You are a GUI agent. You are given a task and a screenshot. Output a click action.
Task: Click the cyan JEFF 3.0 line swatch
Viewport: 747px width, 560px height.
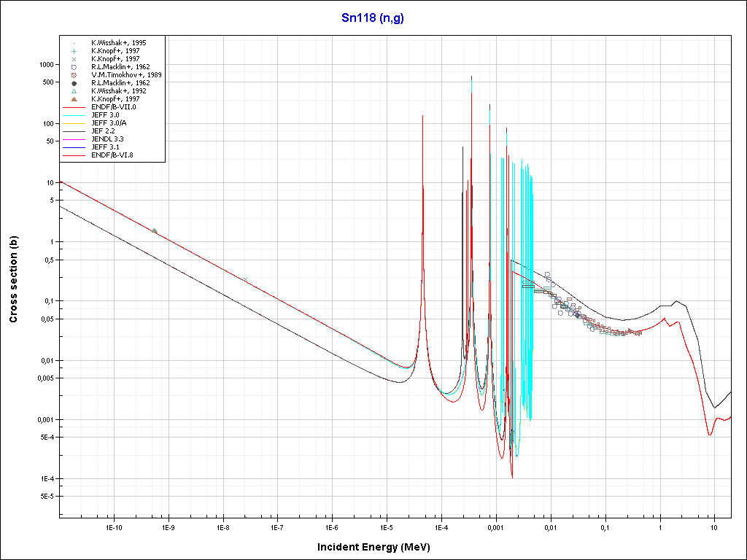[x=74, y=115]
